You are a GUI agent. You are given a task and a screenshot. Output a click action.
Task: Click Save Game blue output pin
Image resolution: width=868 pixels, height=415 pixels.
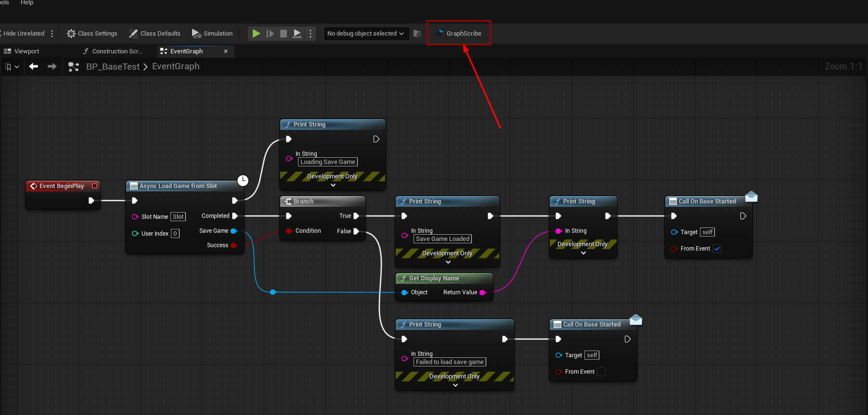pos(234,231)
